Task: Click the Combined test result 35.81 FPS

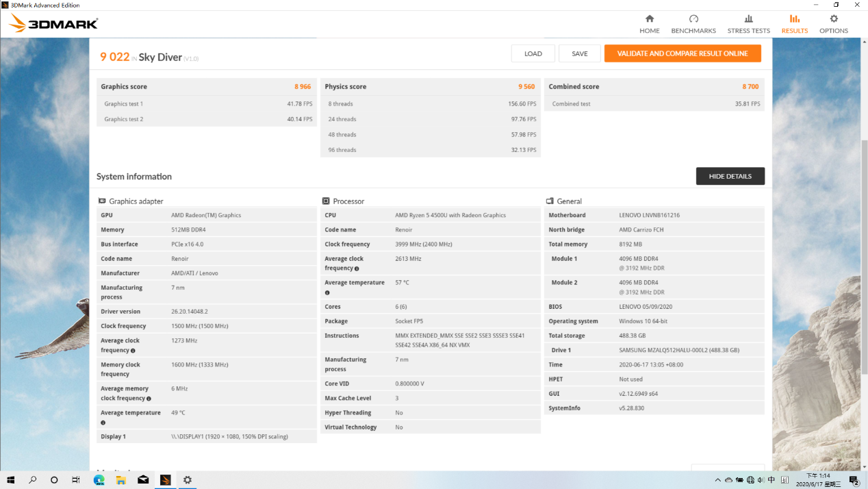Action: tap(748, 104)
